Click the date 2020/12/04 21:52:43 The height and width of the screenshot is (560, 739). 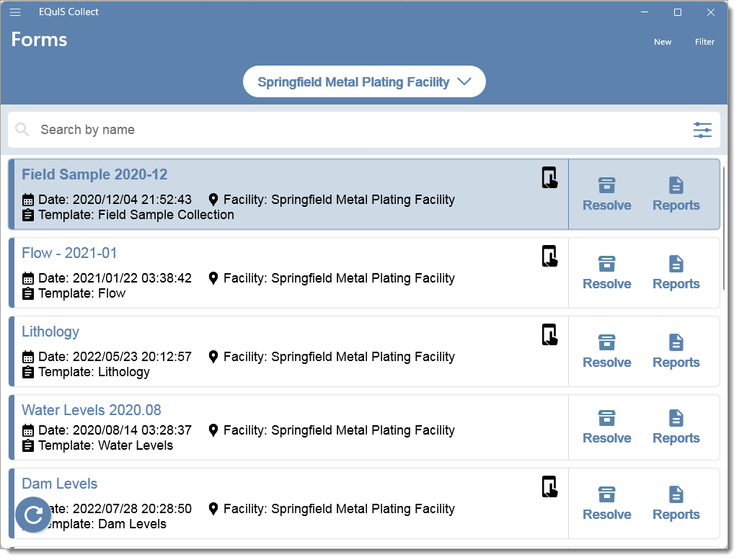pyautogui.click(x=133, y=200)
